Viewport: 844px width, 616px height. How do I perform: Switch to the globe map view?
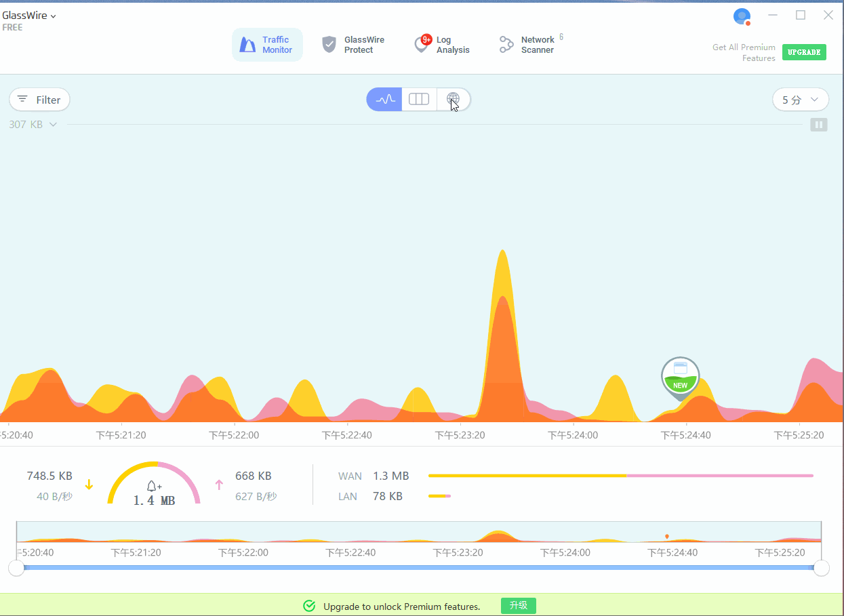pyautogui.click(x=454, y=100)
